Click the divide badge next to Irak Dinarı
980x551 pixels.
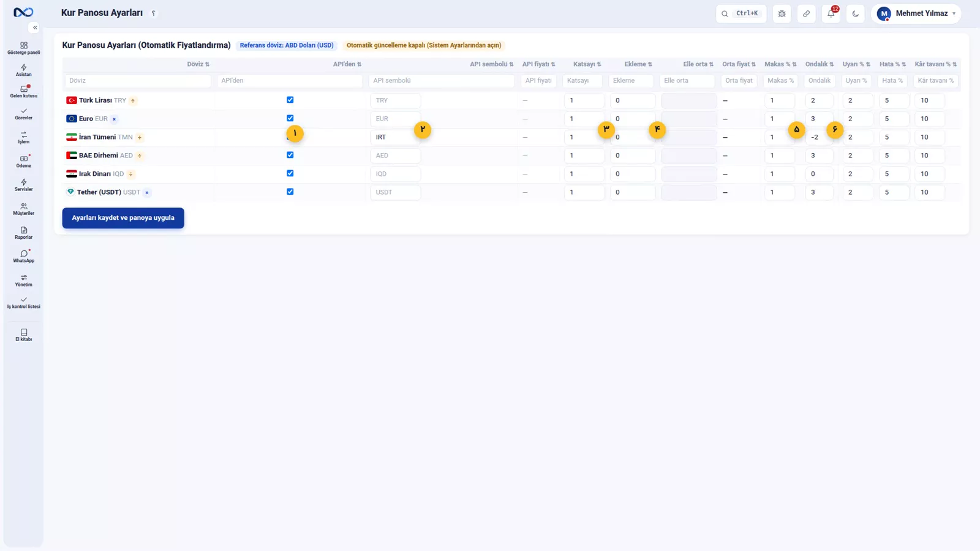130,174
